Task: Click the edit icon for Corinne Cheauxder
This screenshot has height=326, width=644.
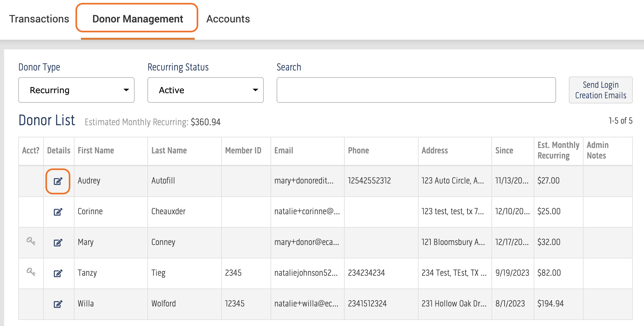Action: (x=58, y=212)
